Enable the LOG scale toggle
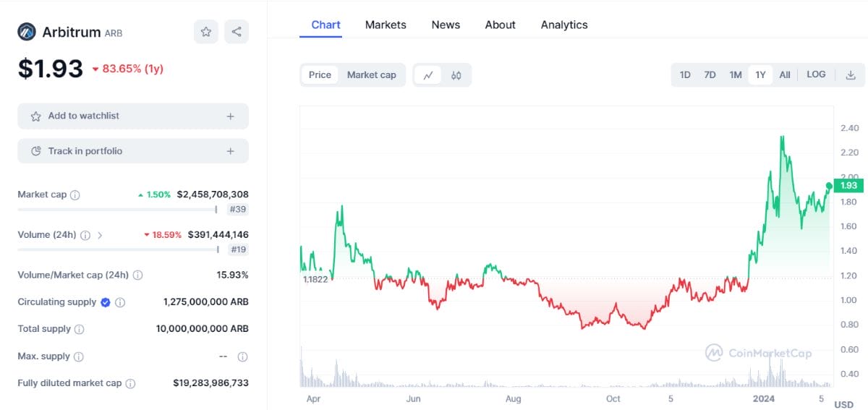Viewport: 868px width, 410px height. (816, 74)
